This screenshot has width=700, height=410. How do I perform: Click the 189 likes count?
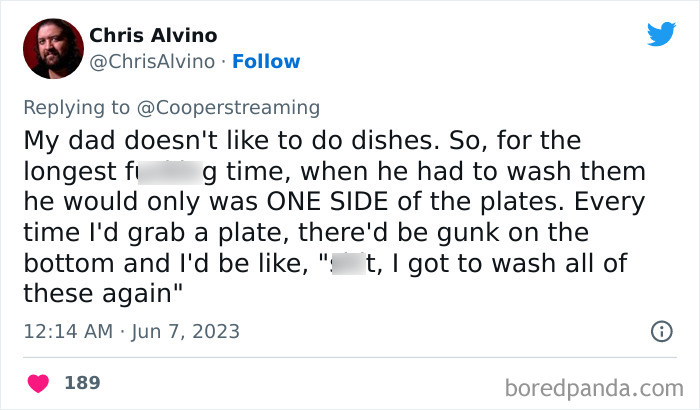(82, 383)
